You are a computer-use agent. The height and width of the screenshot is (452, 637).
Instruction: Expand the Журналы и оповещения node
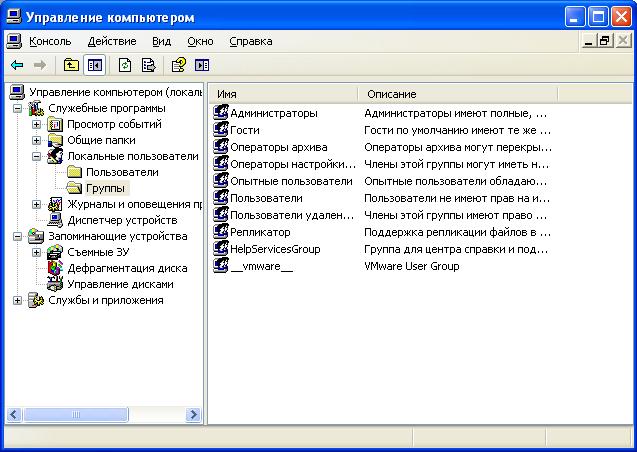pyautogui.click(x=36, y=204)
